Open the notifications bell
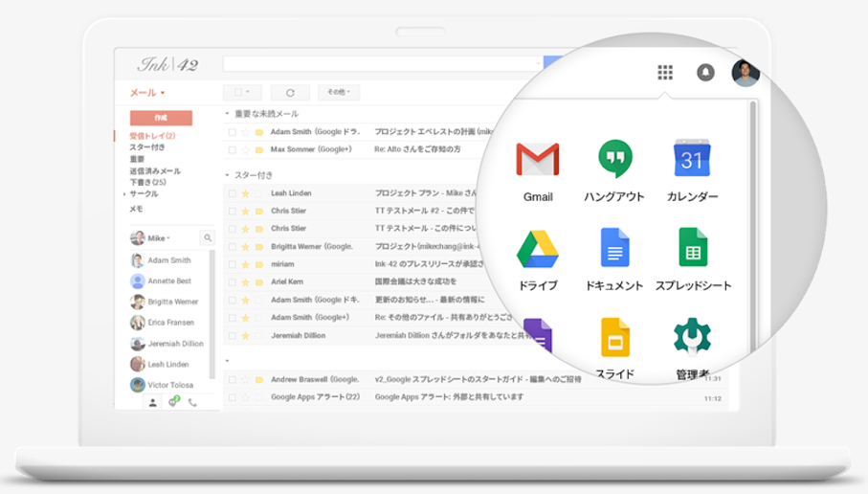 coord(705,73)
